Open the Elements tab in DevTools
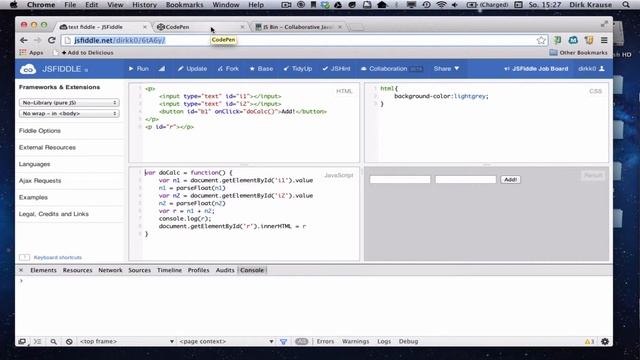This screenshot has width=640, height=360. tap(43, 270)
